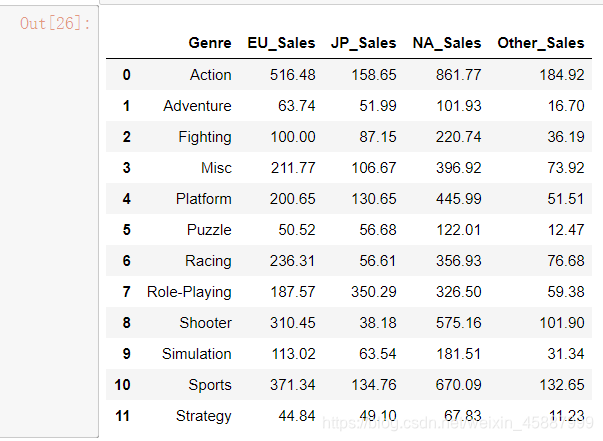Select the 516.48 EU sales value
This screenshot has height=441, width=603.
pyautogui.click(x=293, y=75)
